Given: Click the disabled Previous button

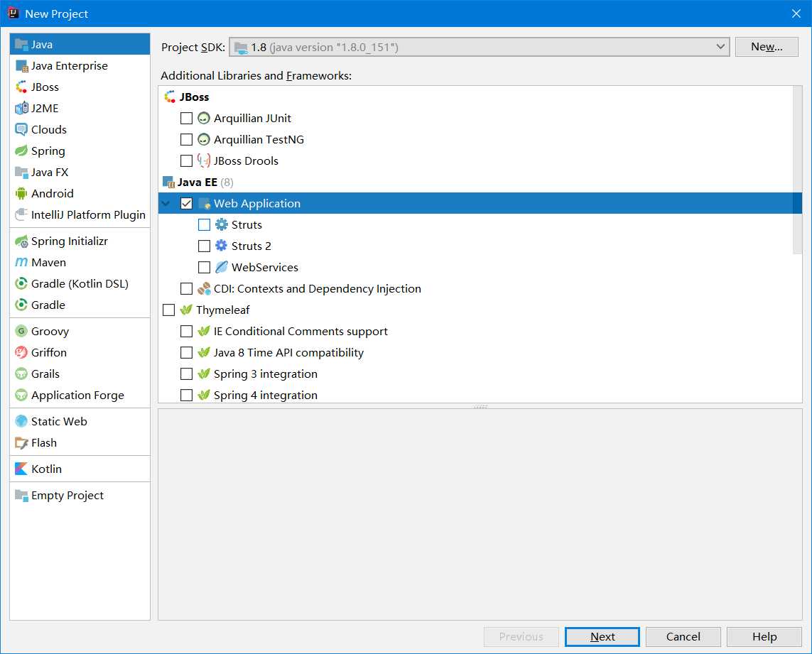Looking at the screenshot, I should (x=521, y=637).
